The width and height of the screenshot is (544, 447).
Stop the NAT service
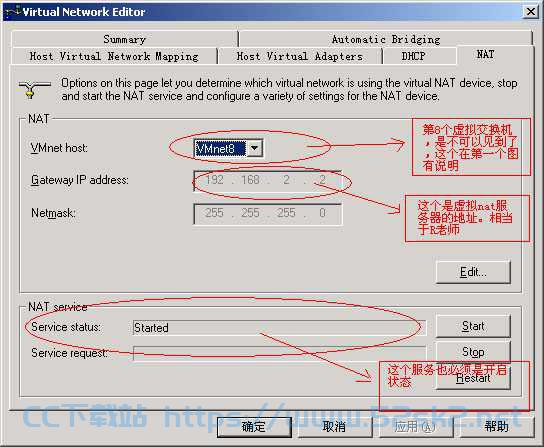click(473, 352)
